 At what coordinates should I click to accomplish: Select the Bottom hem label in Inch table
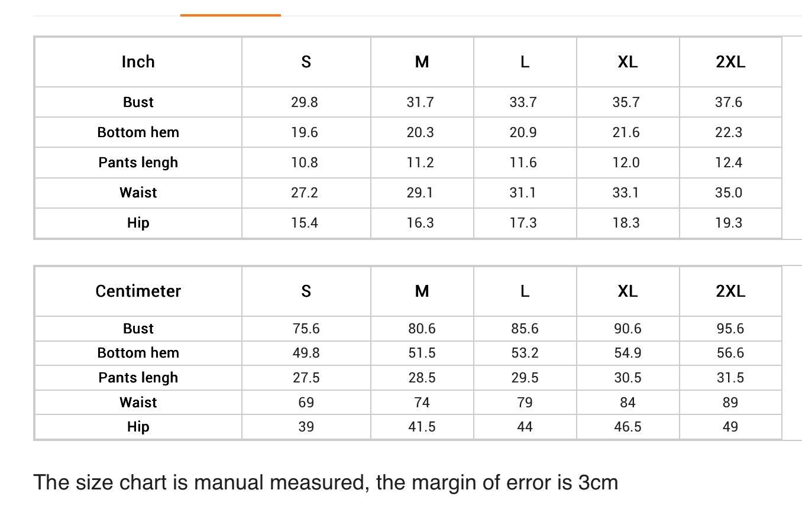point(138,132)
